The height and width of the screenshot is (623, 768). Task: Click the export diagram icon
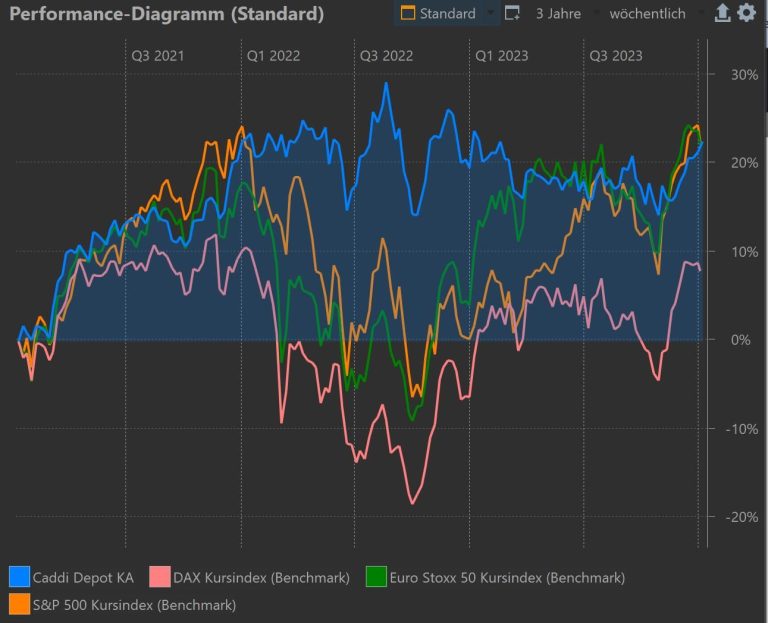click(722, 13)
